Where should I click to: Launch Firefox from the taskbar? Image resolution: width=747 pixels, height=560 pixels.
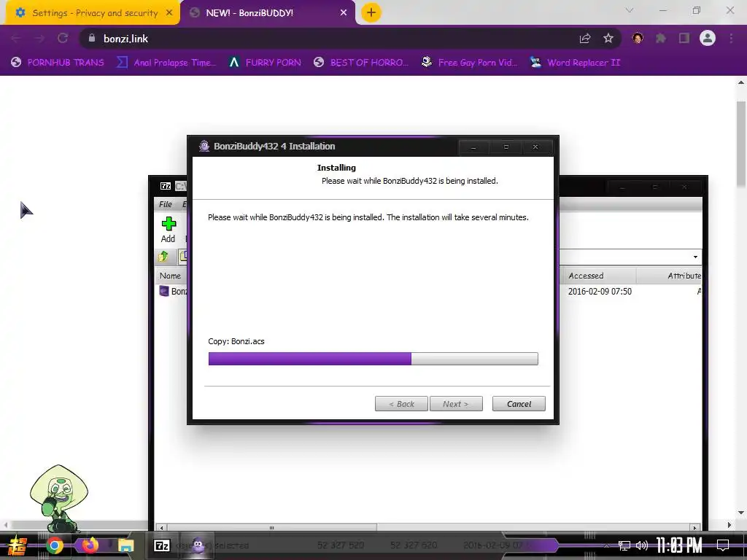tap(90, 545)
